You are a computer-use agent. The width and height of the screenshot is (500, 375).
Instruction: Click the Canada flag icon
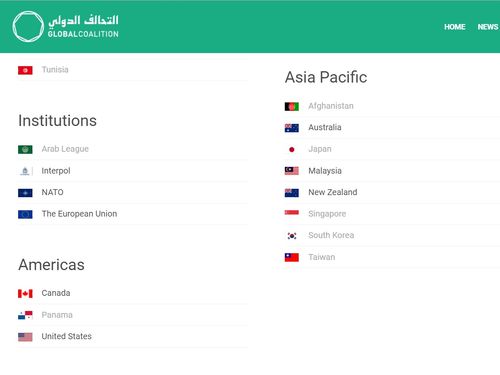[25, 293]
